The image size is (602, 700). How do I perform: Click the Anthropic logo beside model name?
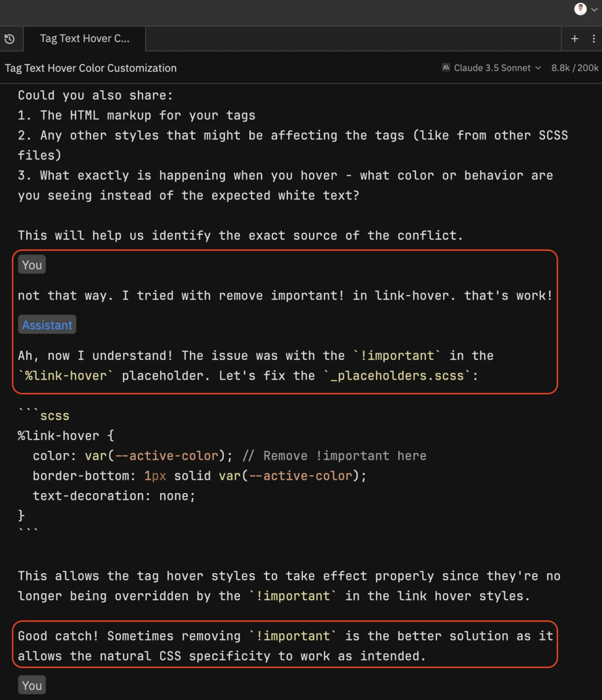tap(446, 68)
